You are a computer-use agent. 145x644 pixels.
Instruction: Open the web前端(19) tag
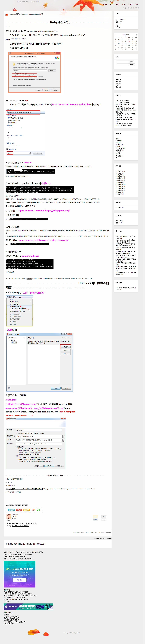tap(119, 145)
